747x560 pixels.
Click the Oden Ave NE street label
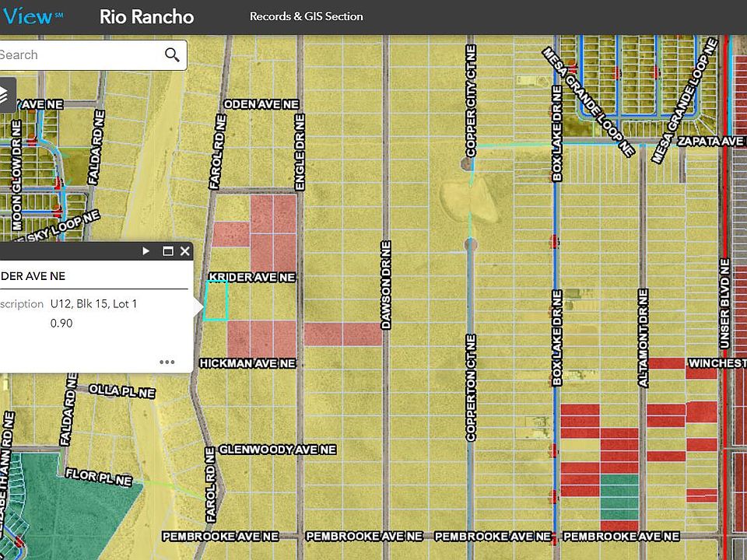pos(261,103)
